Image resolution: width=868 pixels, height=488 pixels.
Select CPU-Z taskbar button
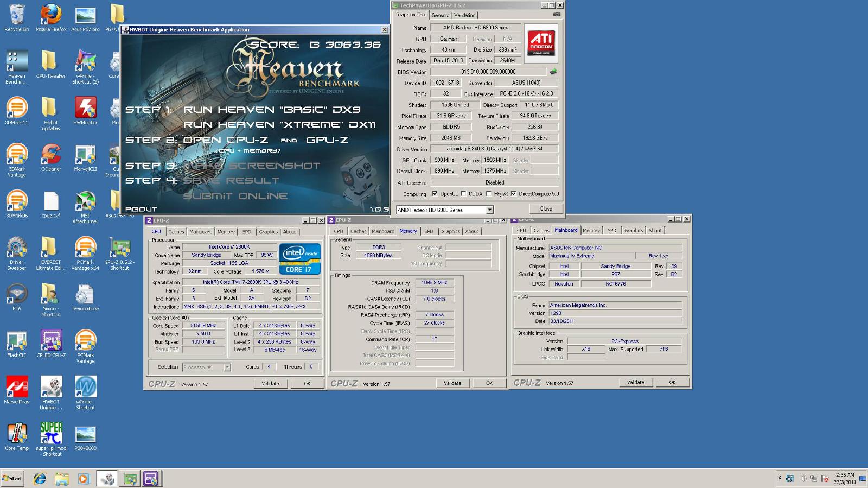[x=150, y=479]
